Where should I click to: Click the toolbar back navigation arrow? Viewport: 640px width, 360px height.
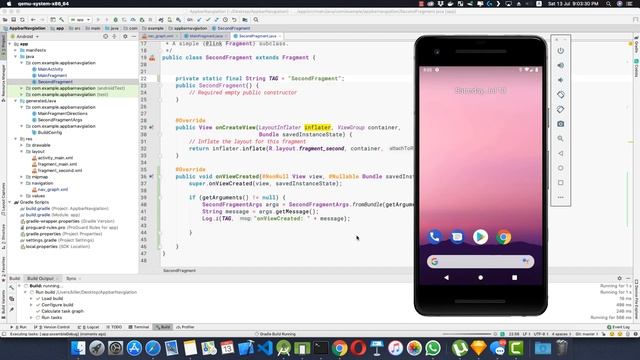click(x=33, y=20)
